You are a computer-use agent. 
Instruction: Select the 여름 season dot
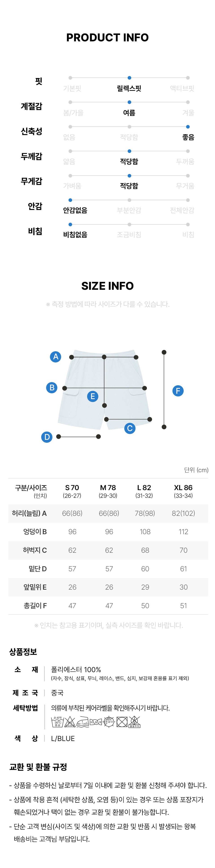pos(129,102)
